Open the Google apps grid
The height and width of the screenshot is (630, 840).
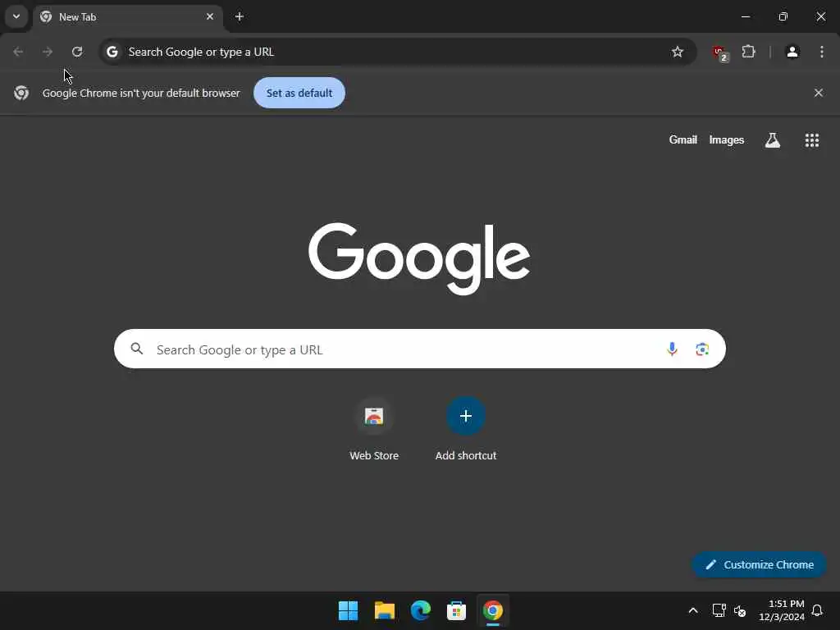(811, 140)
